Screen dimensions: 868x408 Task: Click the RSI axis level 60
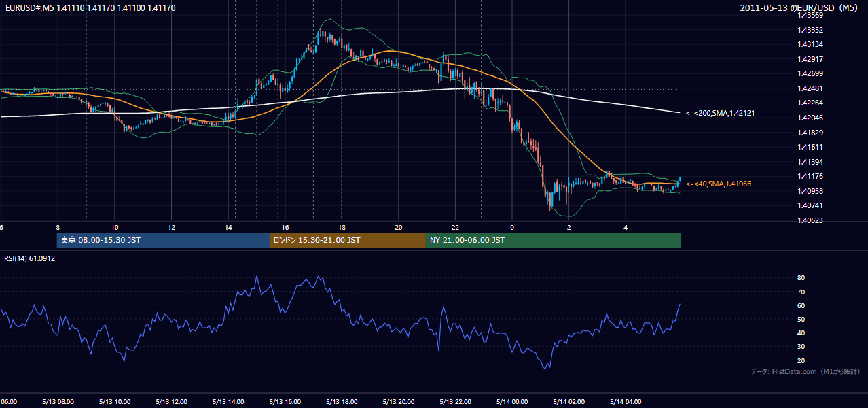[801, 305]
